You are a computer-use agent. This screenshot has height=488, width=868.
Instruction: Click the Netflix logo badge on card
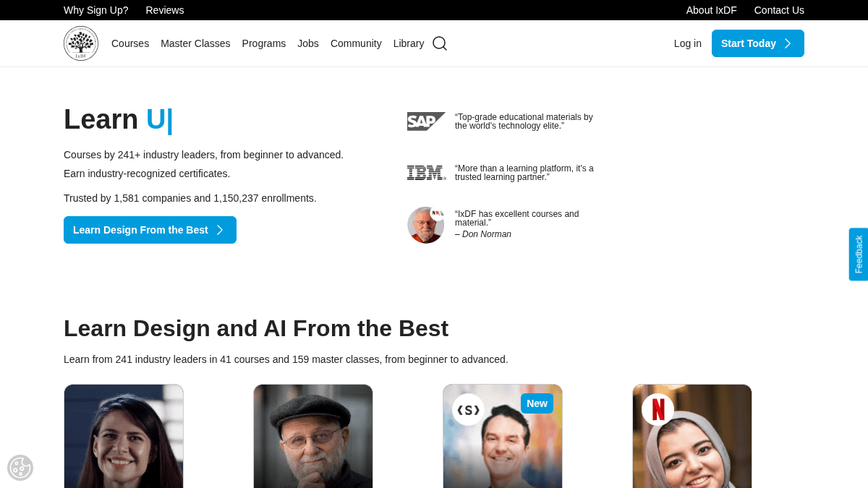[658, 410]
